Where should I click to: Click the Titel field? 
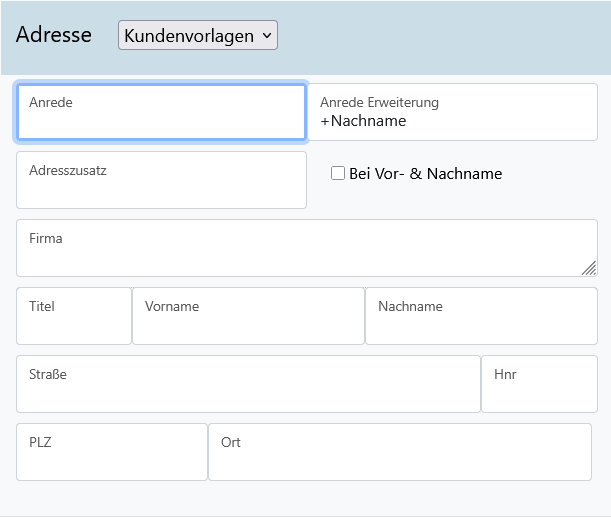coord(74,324)
